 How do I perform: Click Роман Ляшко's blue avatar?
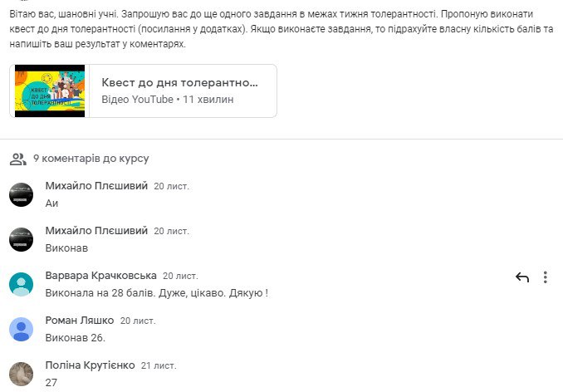pyautogui.click(x=22, y=329)
